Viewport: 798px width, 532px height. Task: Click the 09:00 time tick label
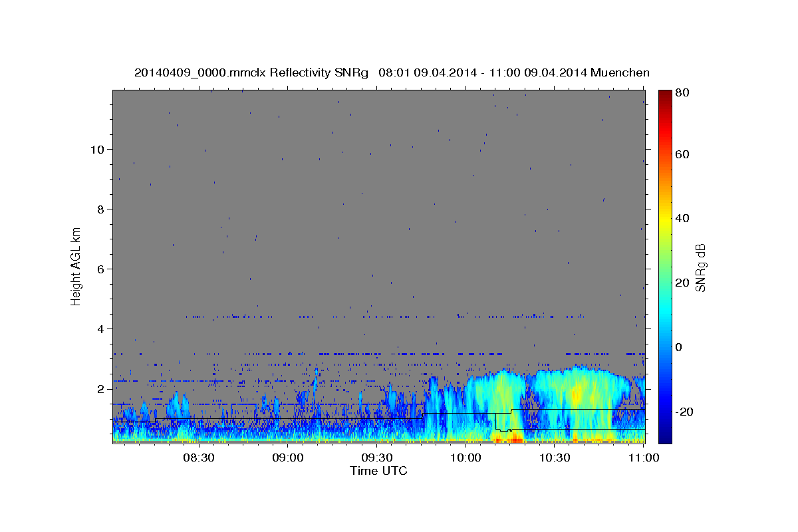tap(287, 458)
